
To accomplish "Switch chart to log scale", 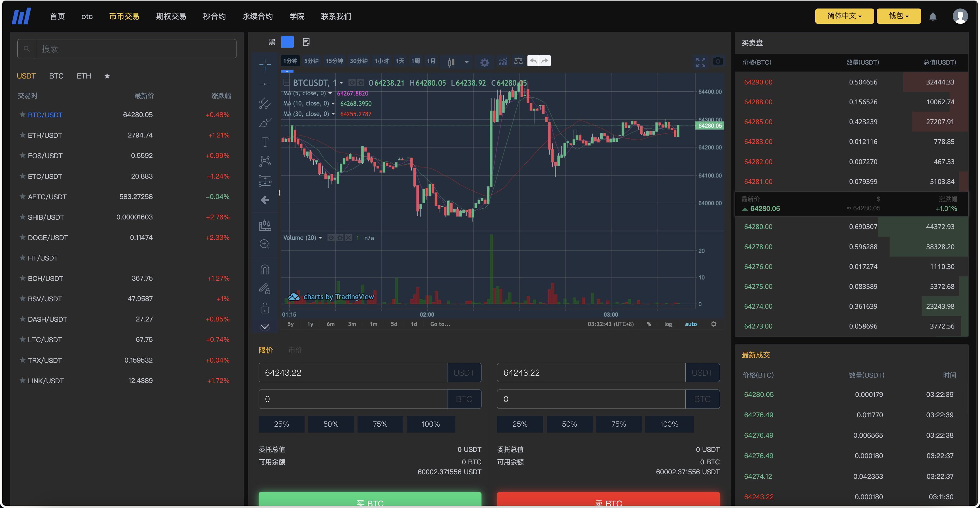I will (x=668, y=324).
